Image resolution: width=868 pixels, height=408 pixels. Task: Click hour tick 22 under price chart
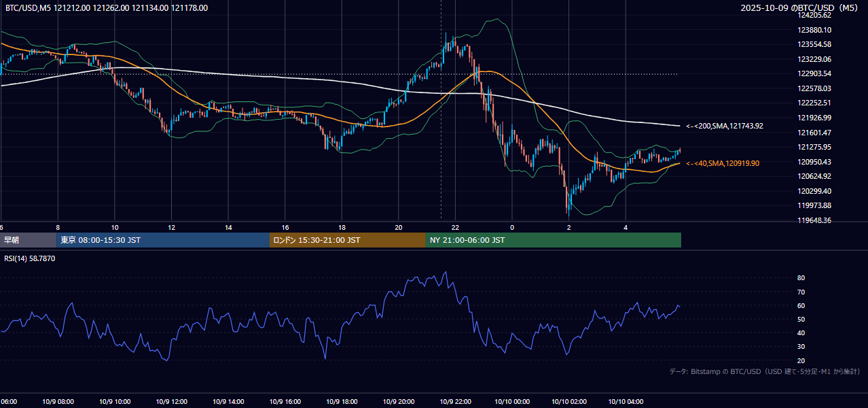click(456, 227)
